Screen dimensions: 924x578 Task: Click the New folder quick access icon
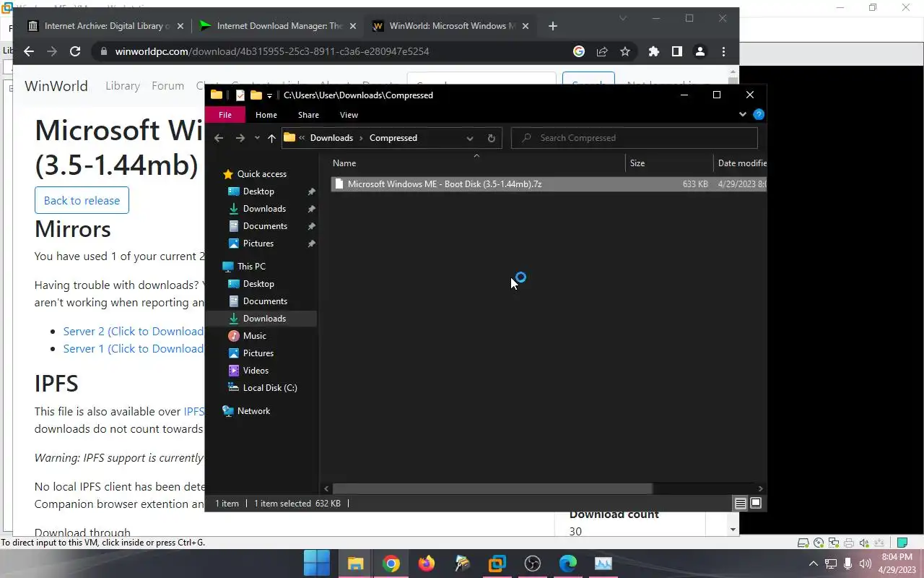(256, 95)
